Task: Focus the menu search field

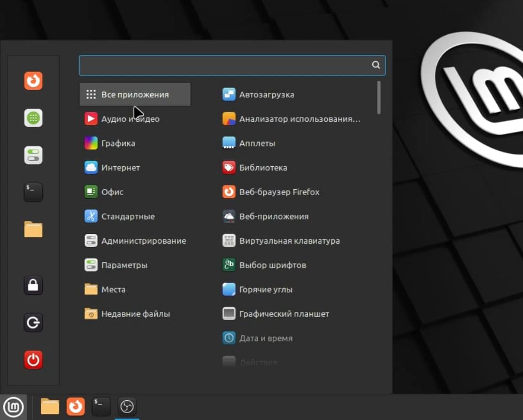Action: (x=232, y=65)
